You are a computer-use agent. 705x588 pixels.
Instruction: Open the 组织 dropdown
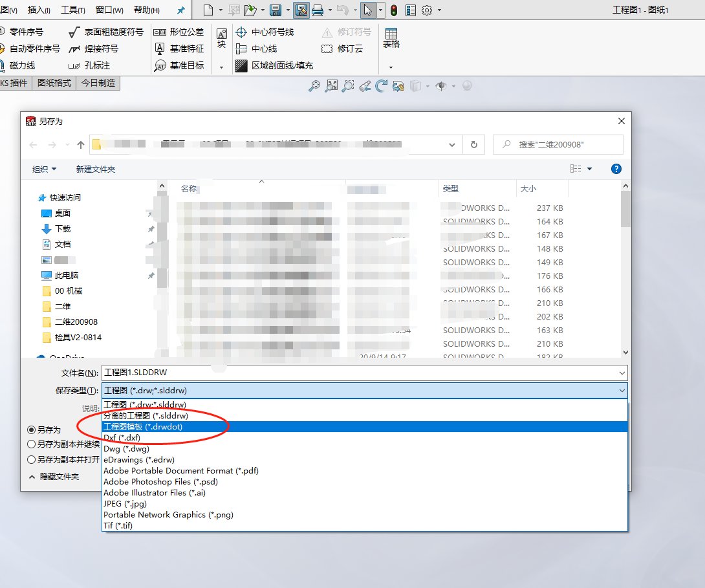44,169
